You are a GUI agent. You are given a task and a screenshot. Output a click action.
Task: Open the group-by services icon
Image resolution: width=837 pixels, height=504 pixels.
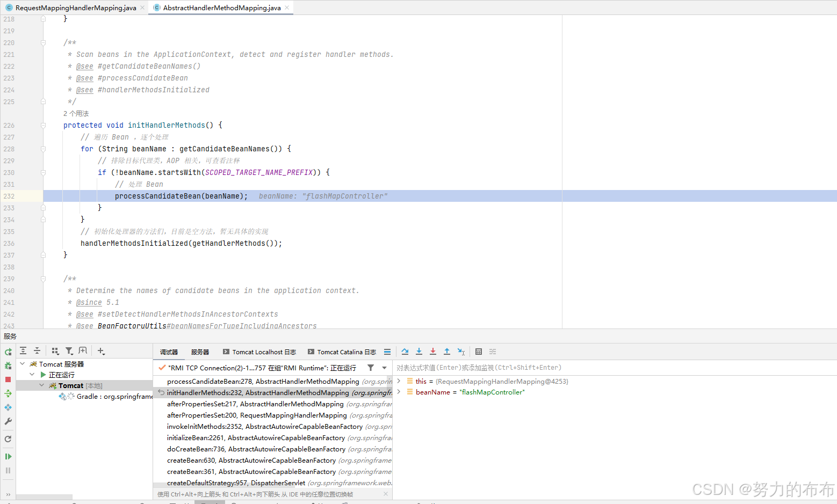(55, 351)
